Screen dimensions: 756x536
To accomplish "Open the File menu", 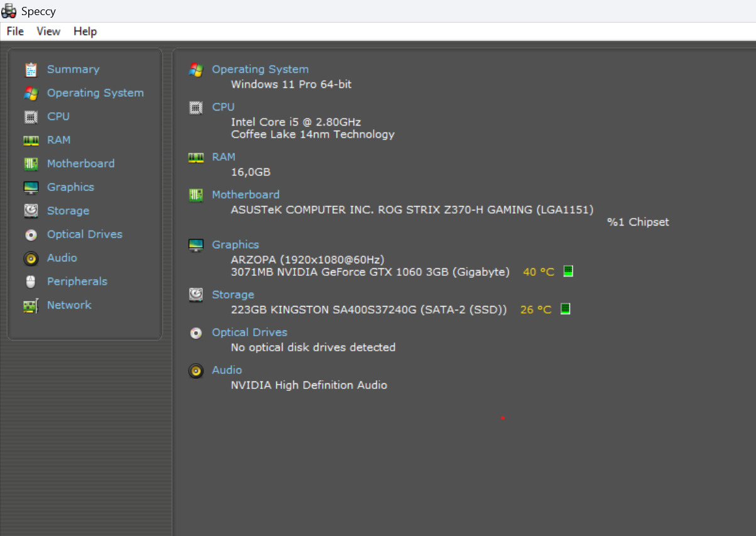I will [x=15, y=31].
